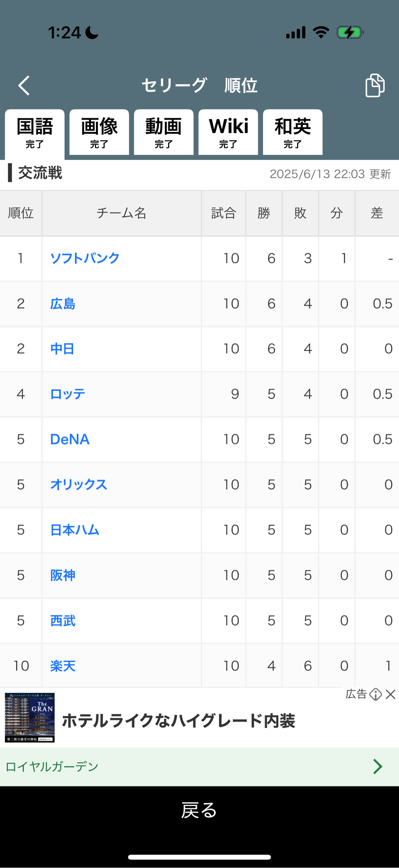Tap the 中日 team link
Viewport: 399px width, 868px height.
pyautogui.click(x=62, y=349)
